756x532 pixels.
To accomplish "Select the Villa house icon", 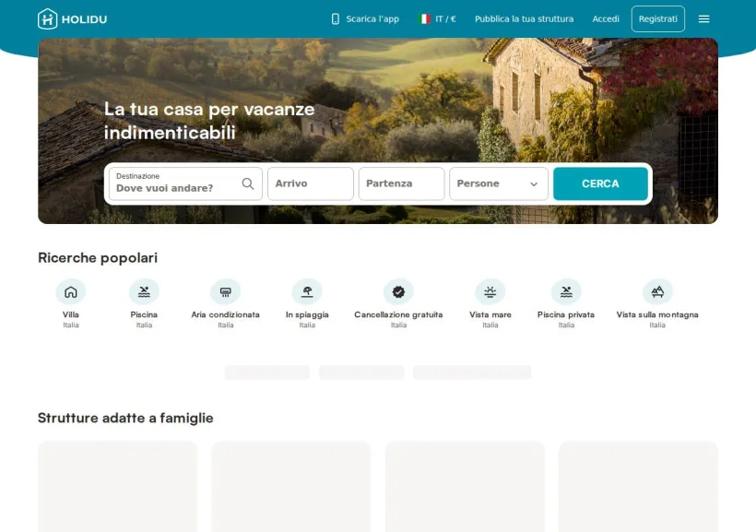I will coord(71,291).
